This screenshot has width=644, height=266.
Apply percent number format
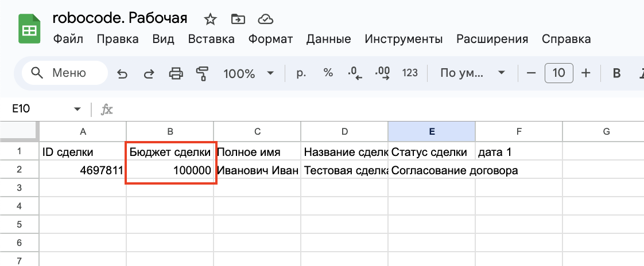328,73
